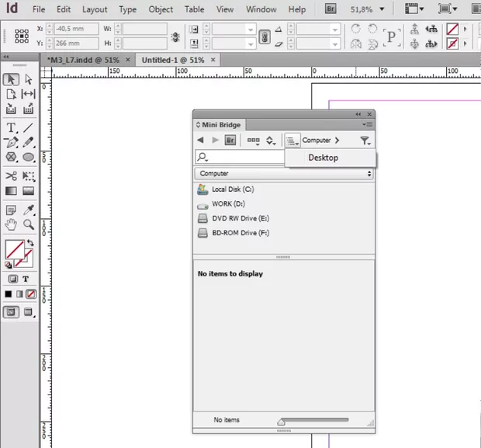Viewport: 481px width, 448px height.
Task: Expand the filter items dropdown
Action: [x=366, y=141]
